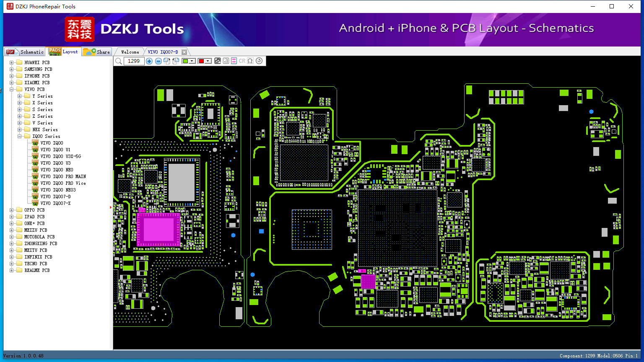Open VIVO IQOO NEO layout file
644x362 pixels.
[x=57, y=170]
